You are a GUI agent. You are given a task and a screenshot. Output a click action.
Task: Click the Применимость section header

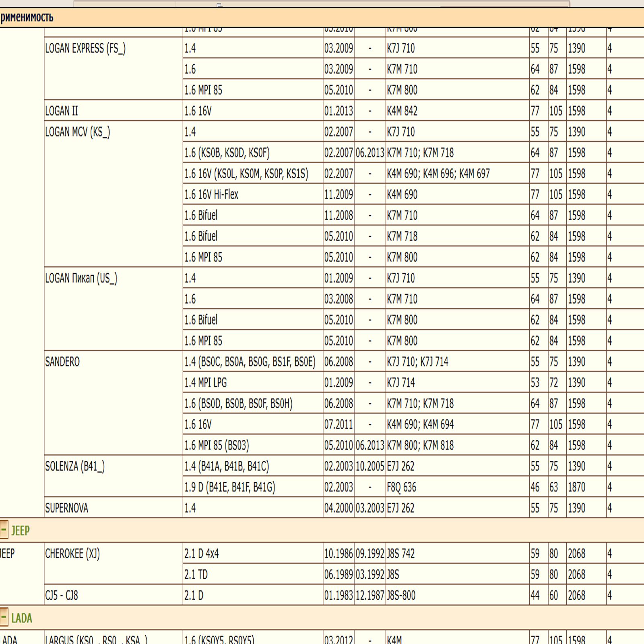27,17
